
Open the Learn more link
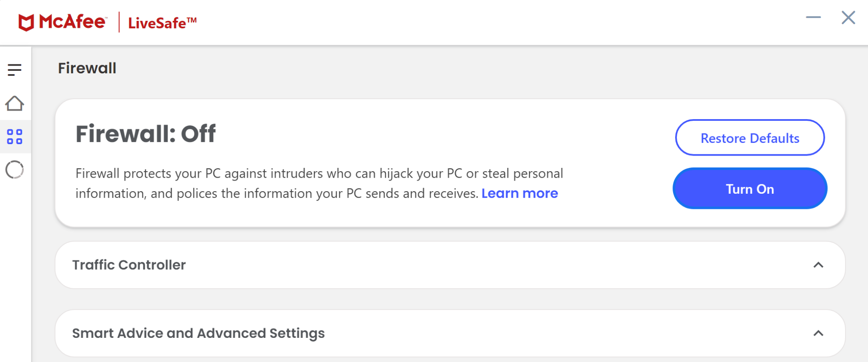520,193
